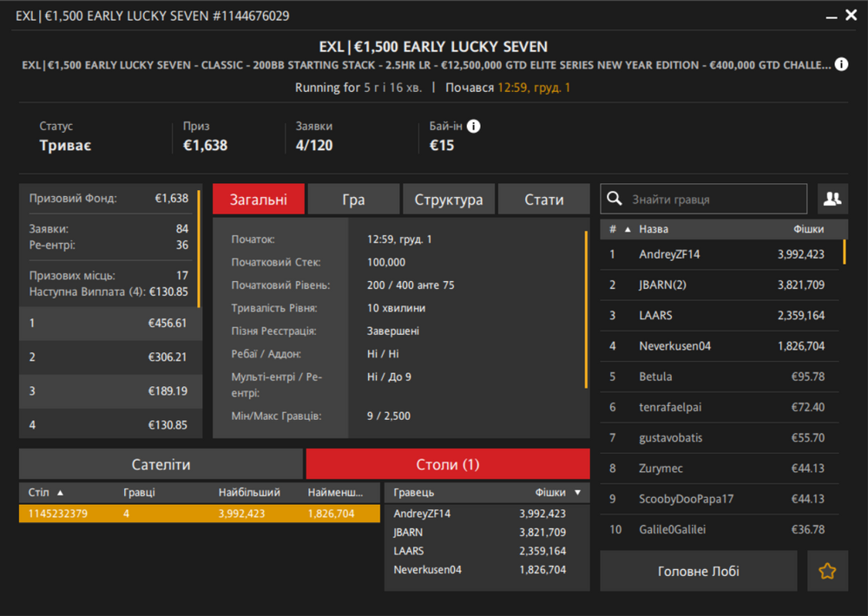Click the info icon beside the tournament description
This screenshot has height=616, width=868.
click(x=841, y=65)
